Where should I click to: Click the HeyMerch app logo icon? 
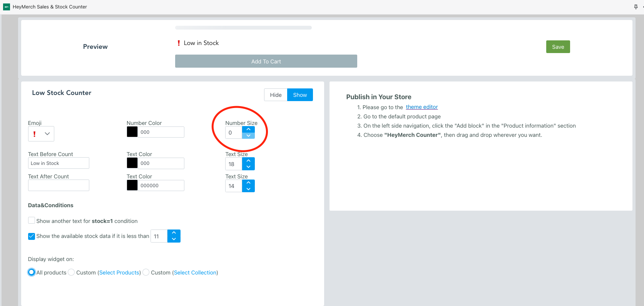tap(7, 7)
